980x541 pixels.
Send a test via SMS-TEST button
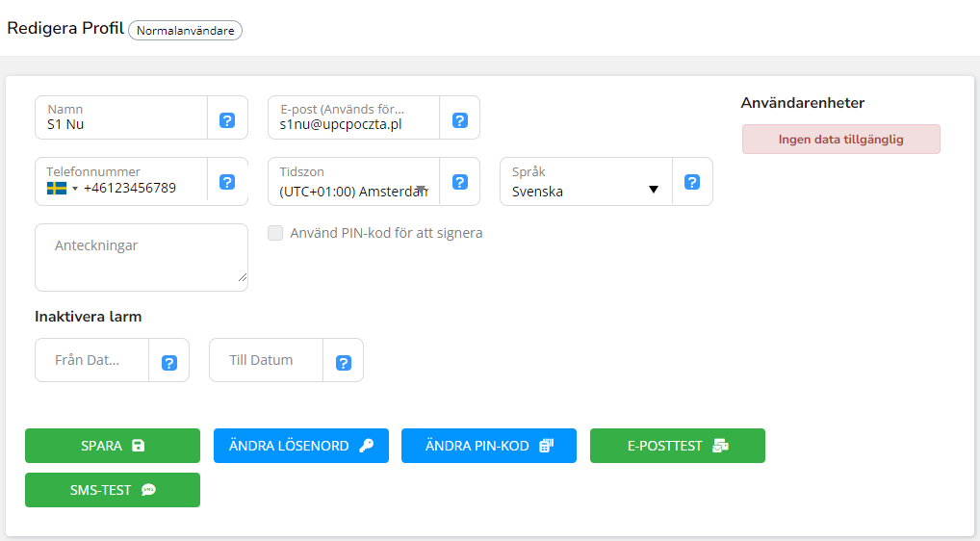pos(113,490)
